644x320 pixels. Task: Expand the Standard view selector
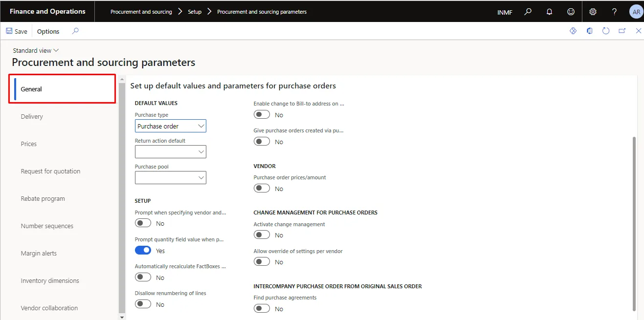(36, 50)
